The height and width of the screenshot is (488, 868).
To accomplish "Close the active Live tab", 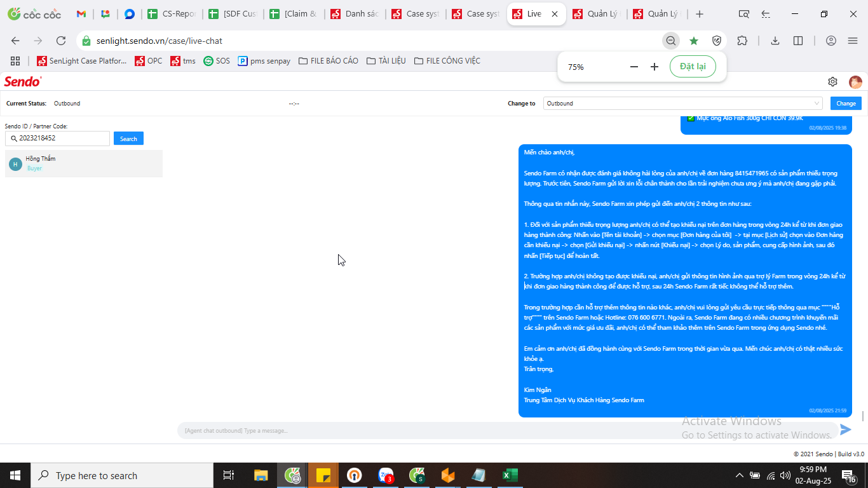I will (554, 14).
